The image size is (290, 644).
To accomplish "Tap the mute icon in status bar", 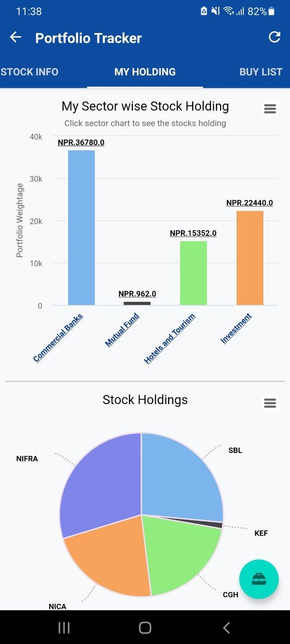I will [x=214, y=11].
